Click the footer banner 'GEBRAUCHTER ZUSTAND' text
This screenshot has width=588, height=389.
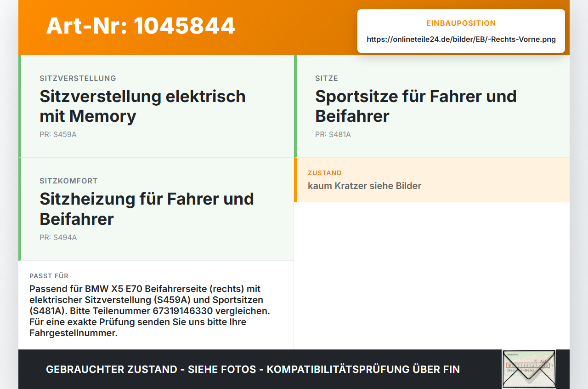(253, 369)
